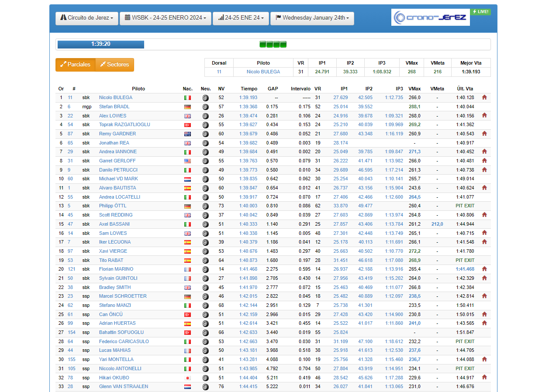Screen dimensions: 542x392
Task: Click the home icon in Sylvain GUINTOLI's row
Action: point(484,278)
